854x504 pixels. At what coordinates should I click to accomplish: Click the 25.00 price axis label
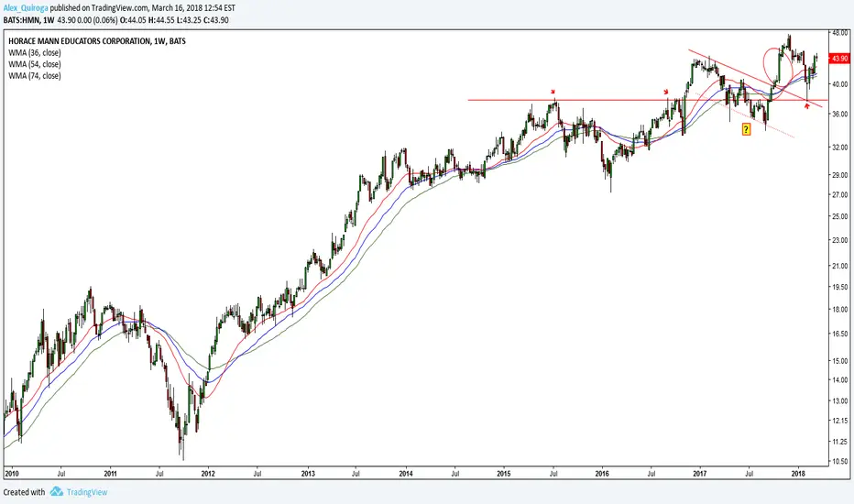(840, 216)
